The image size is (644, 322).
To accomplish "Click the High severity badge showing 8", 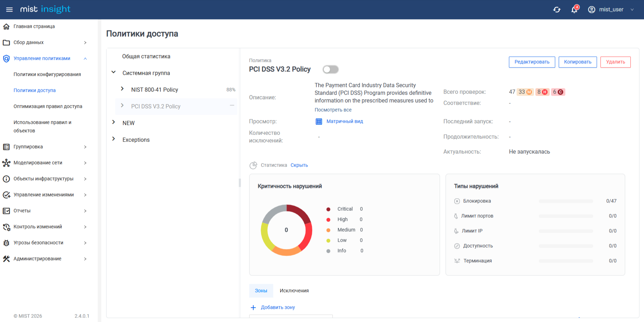I will [x=542, y=92].
